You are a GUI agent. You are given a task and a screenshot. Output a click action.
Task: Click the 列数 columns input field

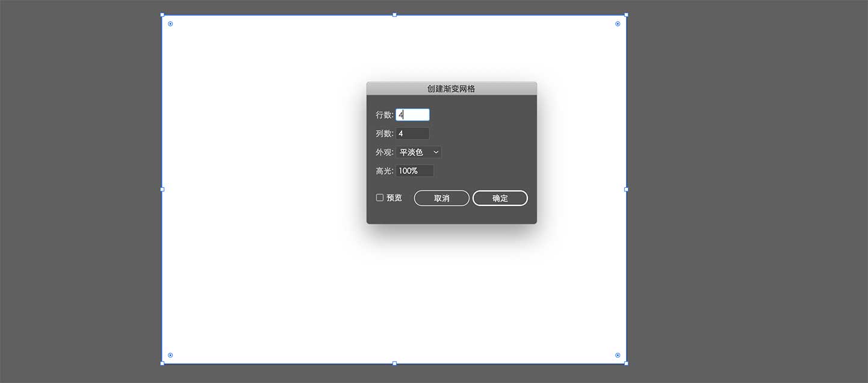click(412, 134)
